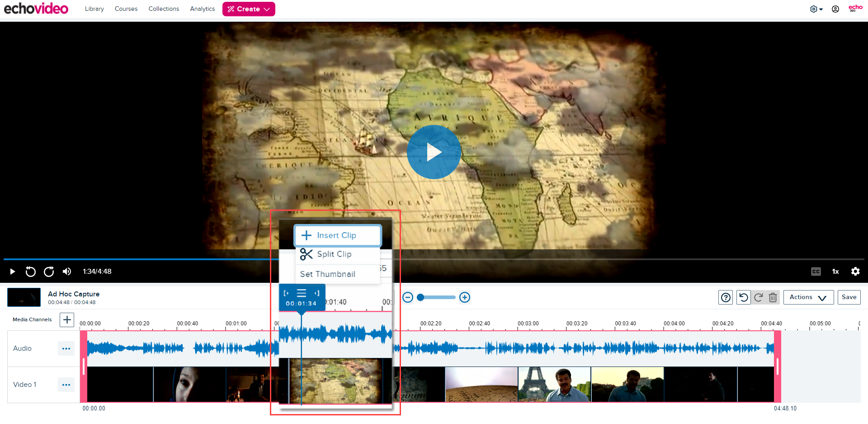The width and height of the screenshot is (868, 424).
Task: Click the small play icon in player bar
Action: tap(12, 272)
